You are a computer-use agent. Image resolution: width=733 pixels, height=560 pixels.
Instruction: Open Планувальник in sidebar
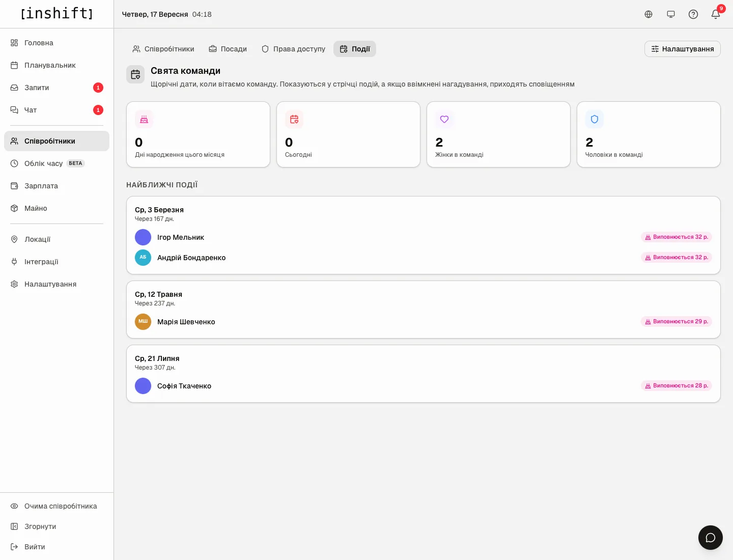coord(57,65)
